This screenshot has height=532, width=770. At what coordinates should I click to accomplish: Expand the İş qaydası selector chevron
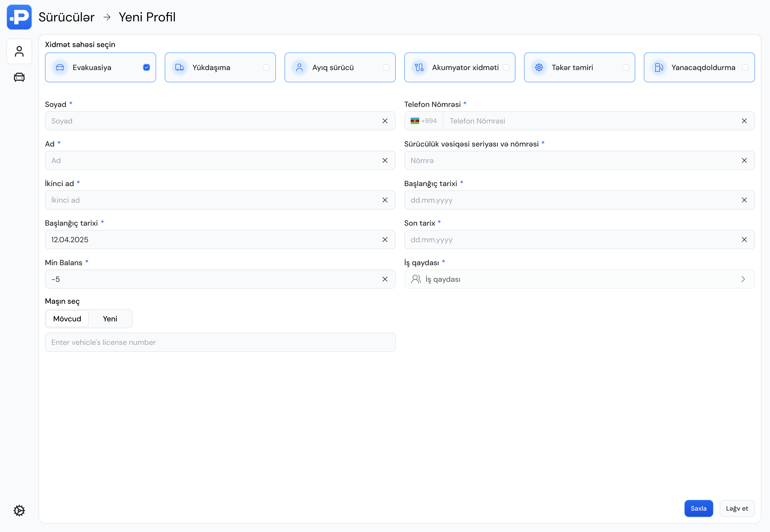(x=743, y=279)
